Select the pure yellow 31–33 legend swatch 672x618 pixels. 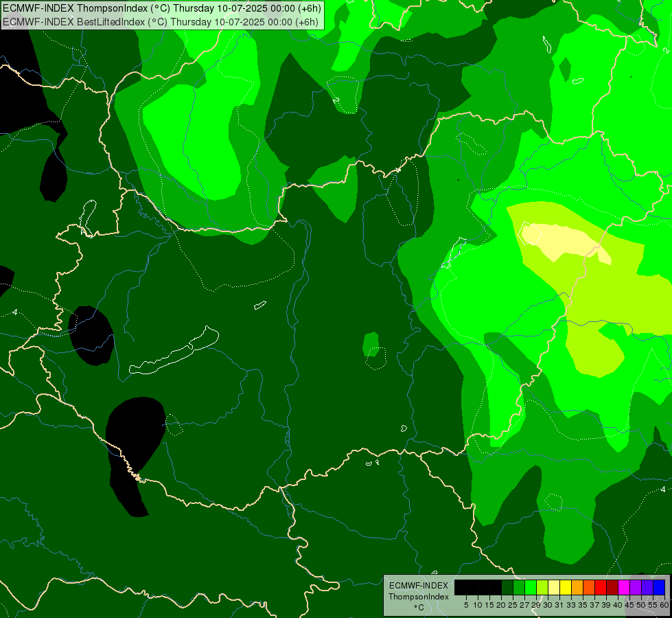point(566,587)
